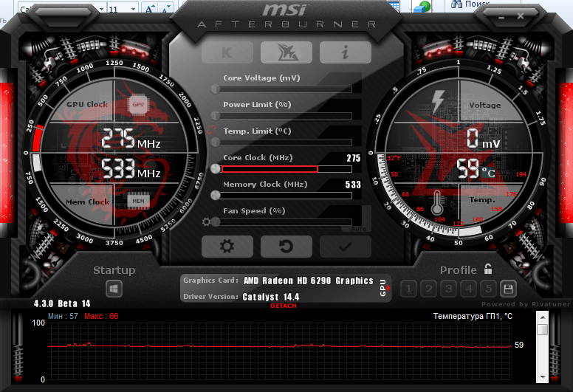Reset settings with the circular arrow button
The height and width of the screenshot is (392, 573).
coord(286,247)
